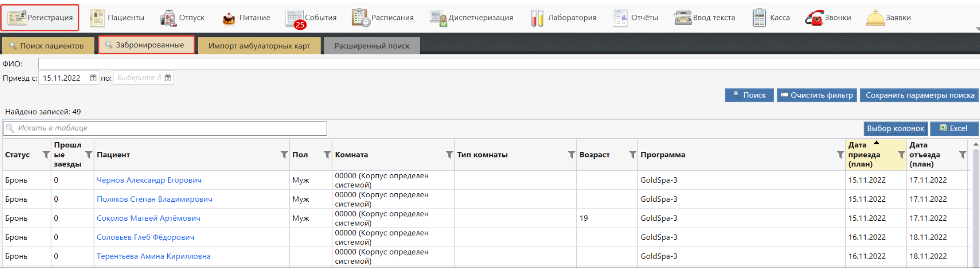Open calendar picker for Приезд с date
The height and width of the screenshot is (268, 980).
93,78
